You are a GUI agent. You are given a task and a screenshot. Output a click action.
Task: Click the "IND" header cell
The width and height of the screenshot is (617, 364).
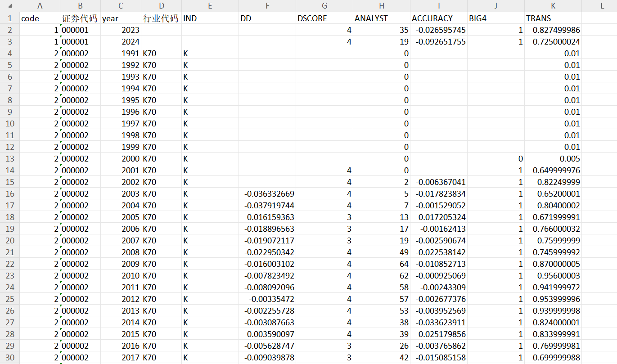click(x=210, y=18)
